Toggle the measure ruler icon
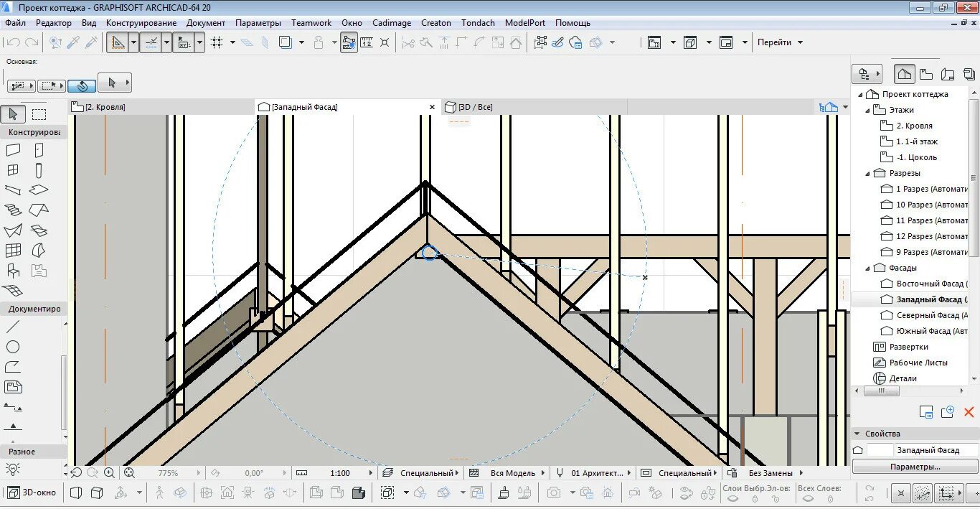Image resolution: width=980 pixels, height=509 pixels. [367, 42]
